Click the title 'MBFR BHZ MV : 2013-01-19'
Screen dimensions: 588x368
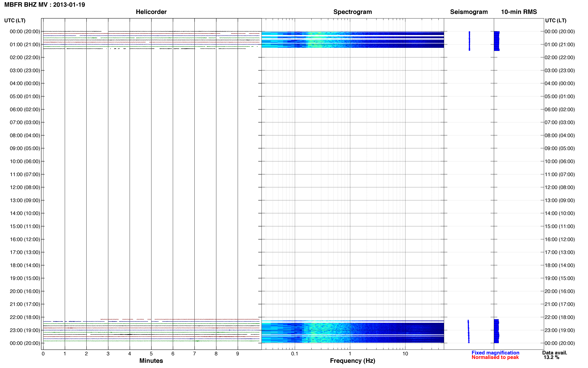coord(45,5)
